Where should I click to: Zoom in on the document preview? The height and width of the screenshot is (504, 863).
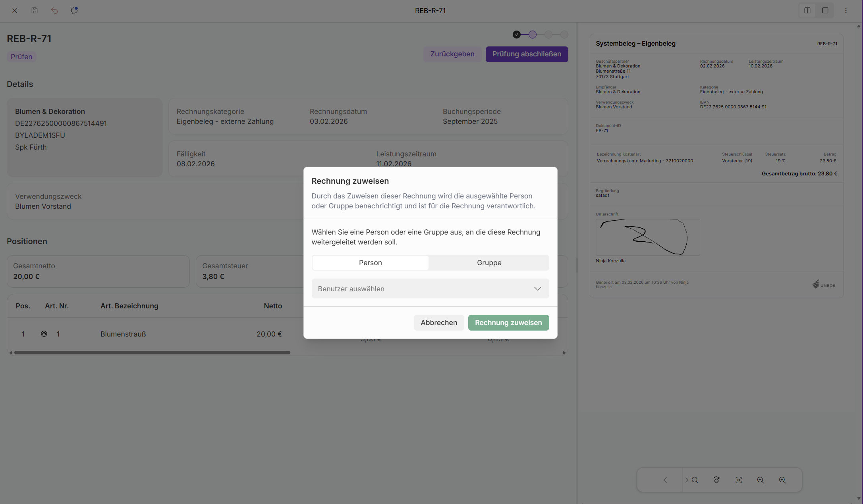tap(782, 480)
